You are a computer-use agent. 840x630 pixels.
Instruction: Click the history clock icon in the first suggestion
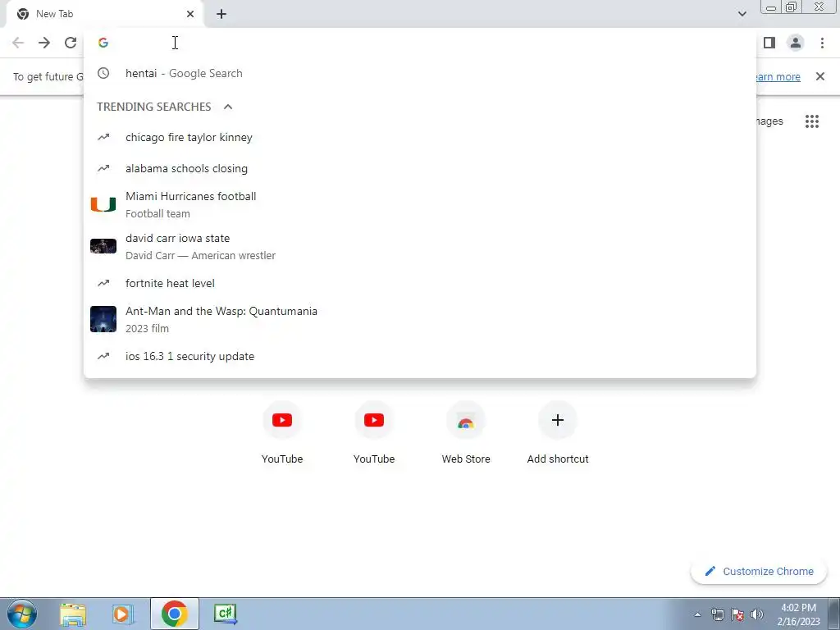[x=103, y=73]
